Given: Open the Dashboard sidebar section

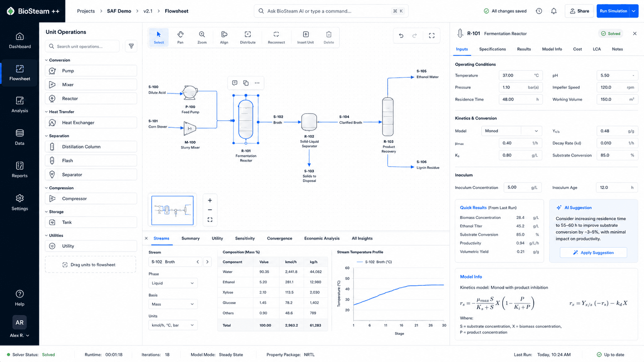Looking at the screenshot, I should 20,41.
